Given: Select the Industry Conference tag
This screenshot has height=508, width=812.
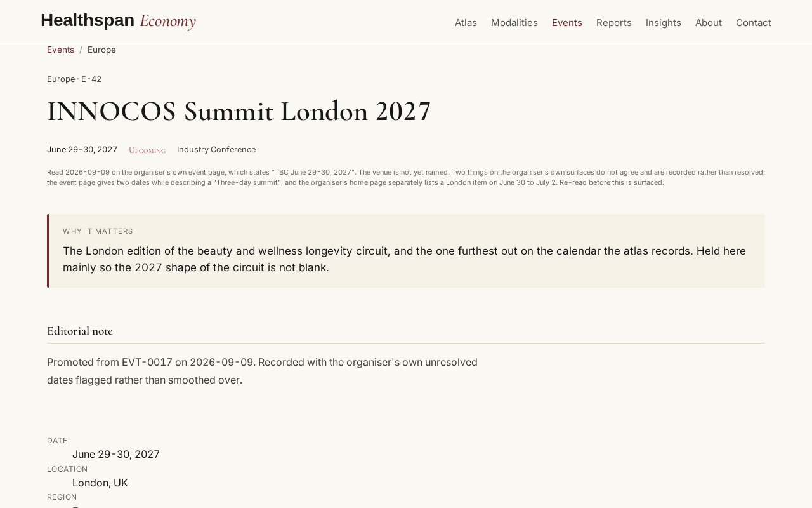Looking at the screenshot, I should point(216,150).
